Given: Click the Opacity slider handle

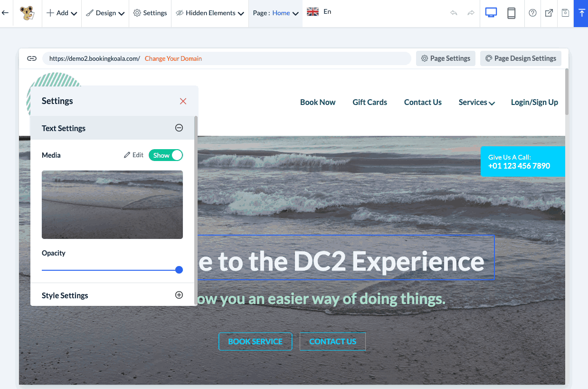Looking at the screenshot, I should (x=179, y=270).
